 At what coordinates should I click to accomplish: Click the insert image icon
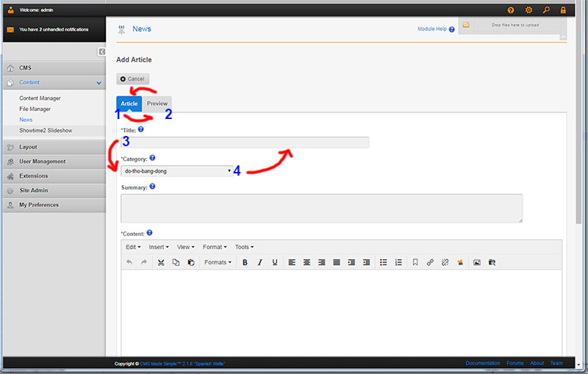(477, 262)
